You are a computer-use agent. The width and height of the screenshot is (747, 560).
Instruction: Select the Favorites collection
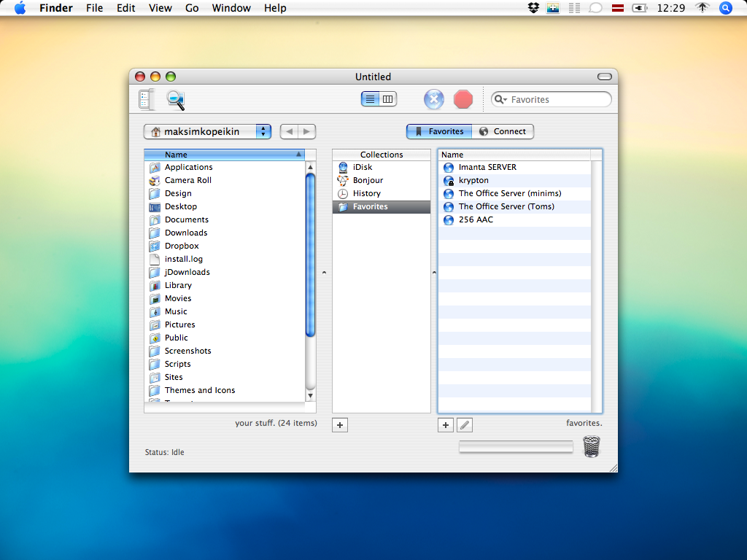pos(381,206)
